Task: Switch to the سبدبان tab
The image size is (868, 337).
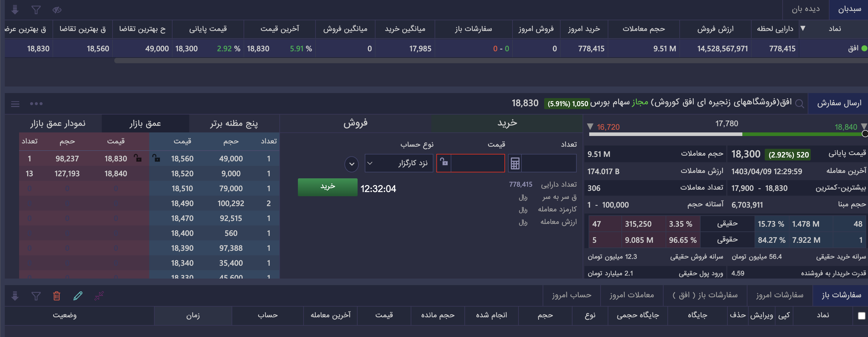Action: click(849, 10)
